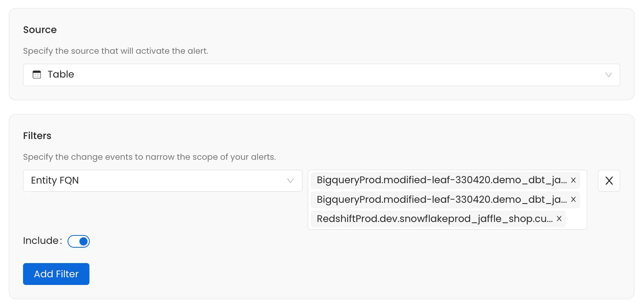The image size is (644, 308).
Task: Click the Filters section heading
Action: pyautogui.click(x=37, y=136)
